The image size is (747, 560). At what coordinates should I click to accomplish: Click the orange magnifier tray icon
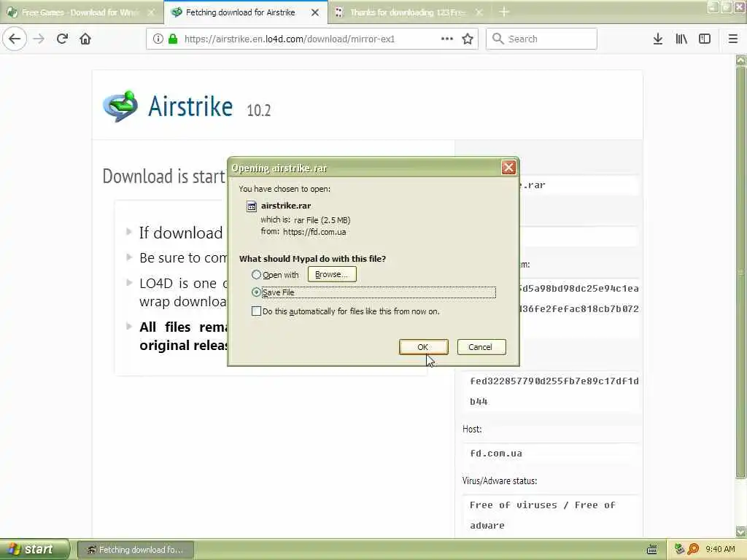[693, 550]
